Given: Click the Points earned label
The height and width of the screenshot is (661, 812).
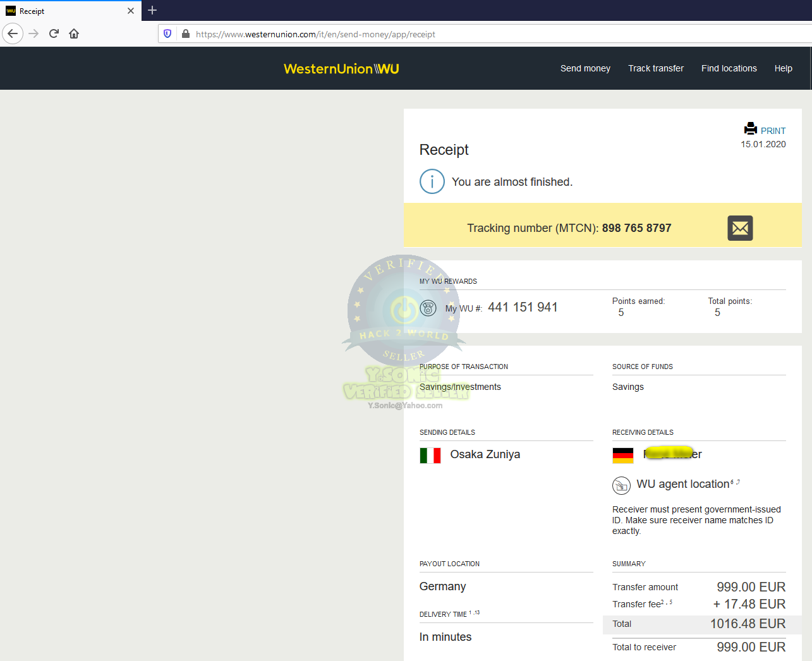Looking at the screenshot, I should coord(638,301).
